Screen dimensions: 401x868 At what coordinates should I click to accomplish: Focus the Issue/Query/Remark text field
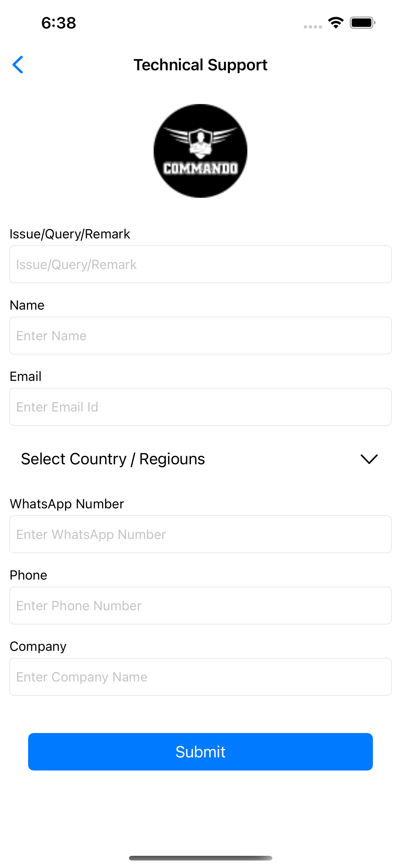click(x=200, y=265)
